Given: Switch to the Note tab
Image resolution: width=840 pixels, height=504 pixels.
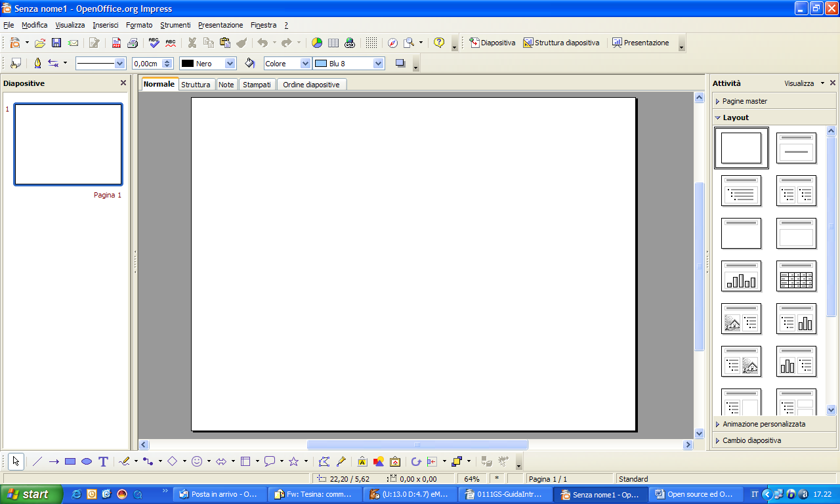Looking at the screenshot, I should (226, 85).
